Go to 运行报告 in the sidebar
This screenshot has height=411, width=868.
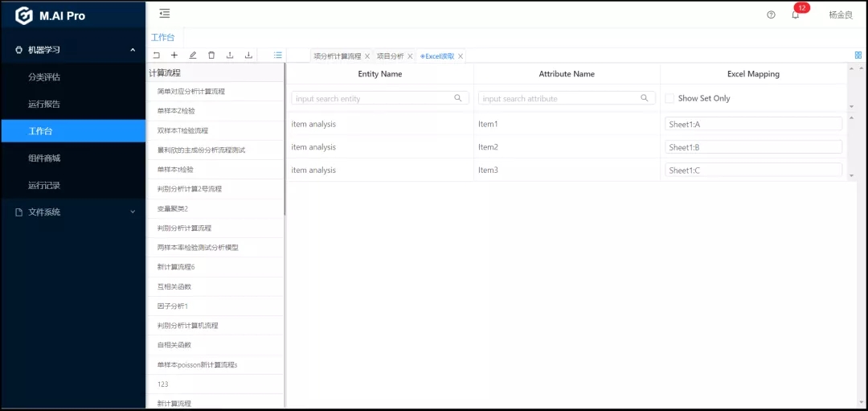(x=44, y=105)
